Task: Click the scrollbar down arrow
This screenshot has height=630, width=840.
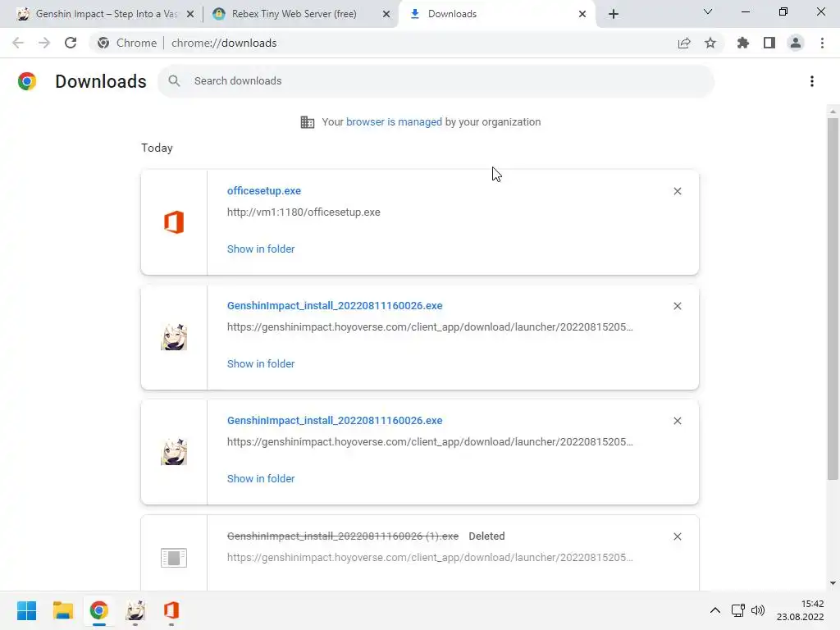Action: click(x=833, y=583)
